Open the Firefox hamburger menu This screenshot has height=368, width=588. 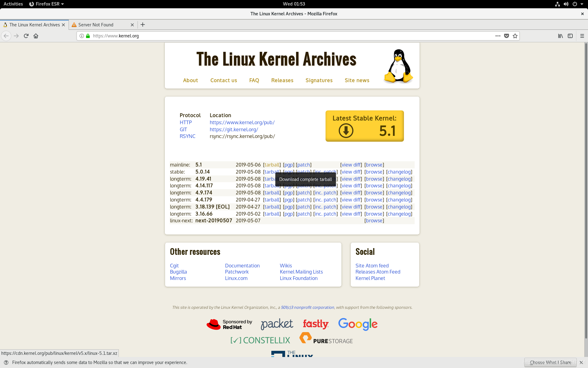(582, 36)
